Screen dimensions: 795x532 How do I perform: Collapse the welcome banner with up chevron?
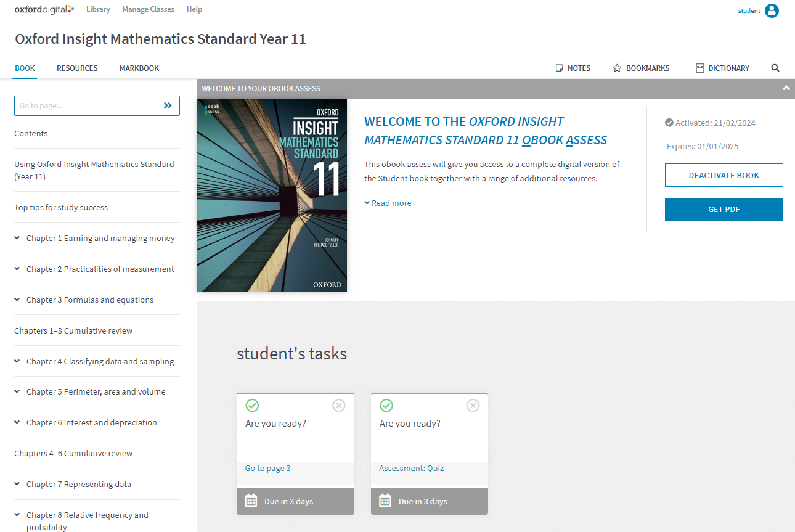pos(786,88)
